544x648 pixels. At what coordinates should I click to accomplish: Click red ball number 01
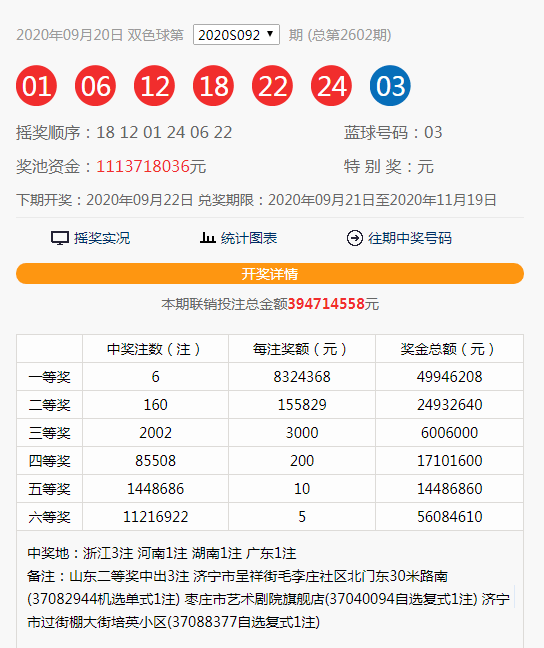pos(36,86)
